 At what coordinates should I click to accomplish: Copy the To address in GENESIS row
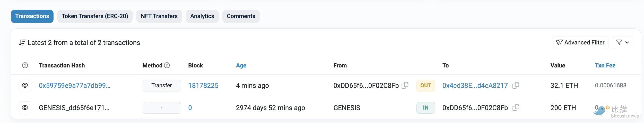coord(516,107)
